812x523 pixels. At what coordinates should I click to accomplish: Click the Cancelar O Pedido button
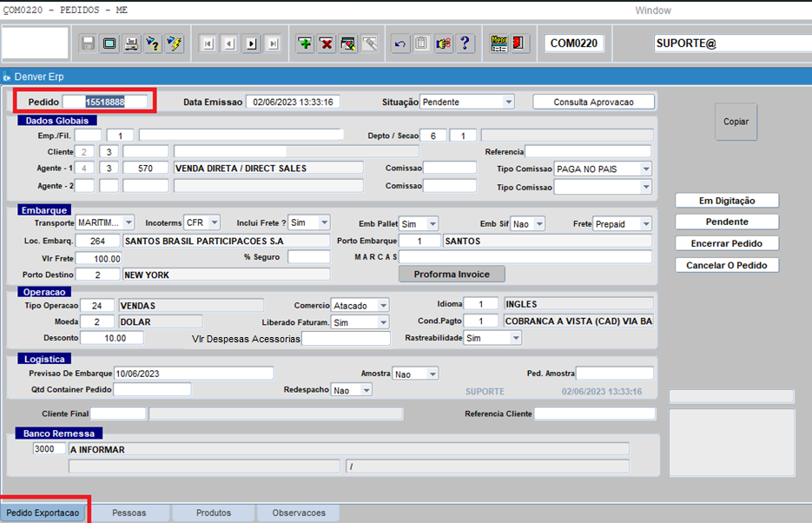point(727,265)
